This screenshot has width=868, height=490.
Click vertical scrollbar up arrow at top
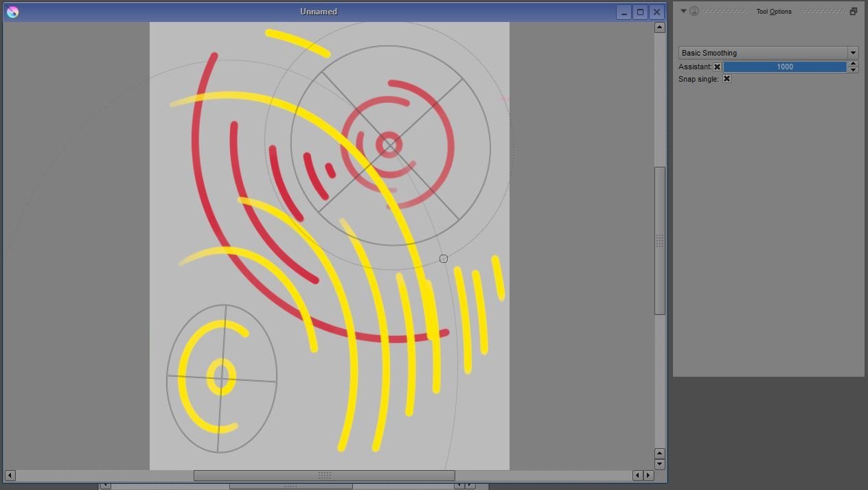click(x=659, y=27)
